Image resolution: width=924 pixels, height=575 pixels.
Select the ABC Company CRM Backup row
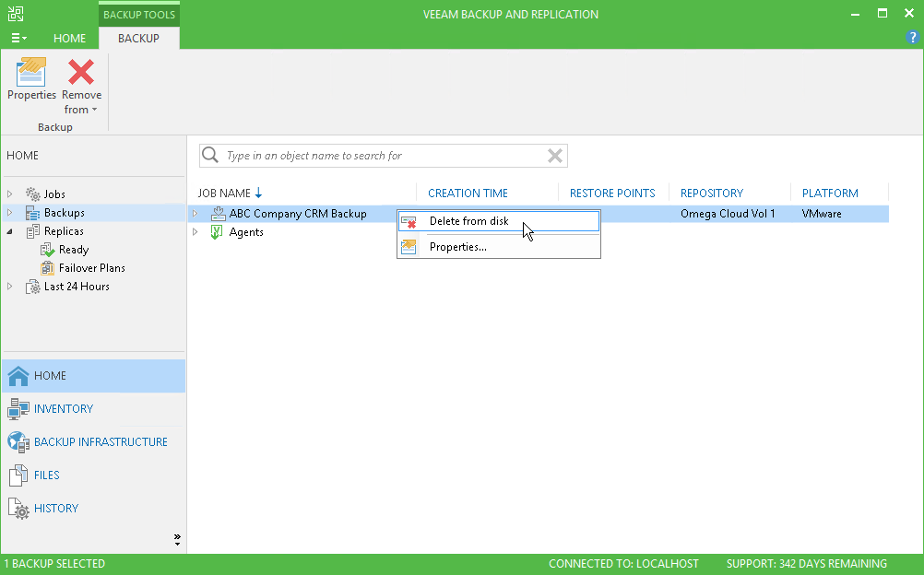(x=298, y=214)
